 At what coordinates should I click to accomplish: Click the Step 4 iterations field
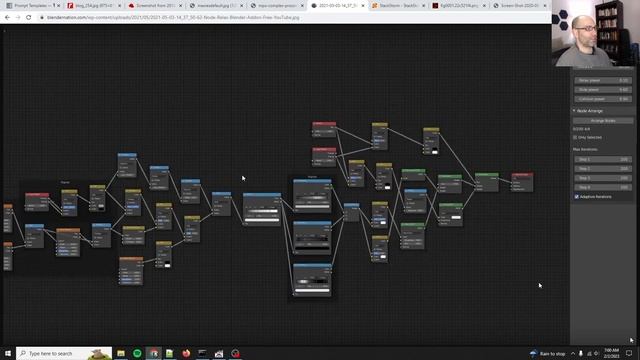[x=603, y=187]
